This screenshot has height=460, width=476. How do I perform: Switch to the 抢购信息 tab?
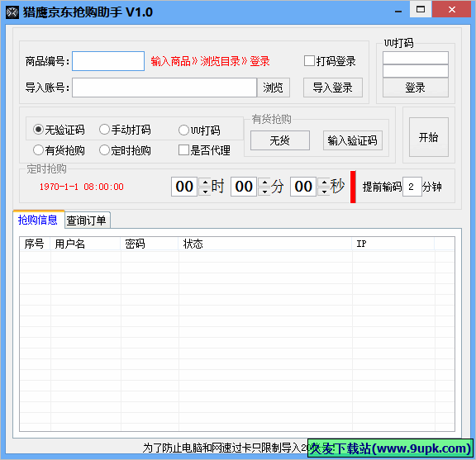(38, 220)
